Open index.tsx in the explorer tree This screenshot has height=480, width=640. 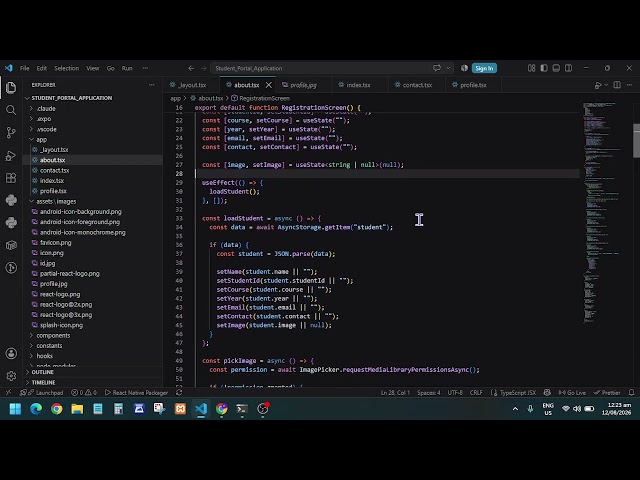tap(93, 180)
